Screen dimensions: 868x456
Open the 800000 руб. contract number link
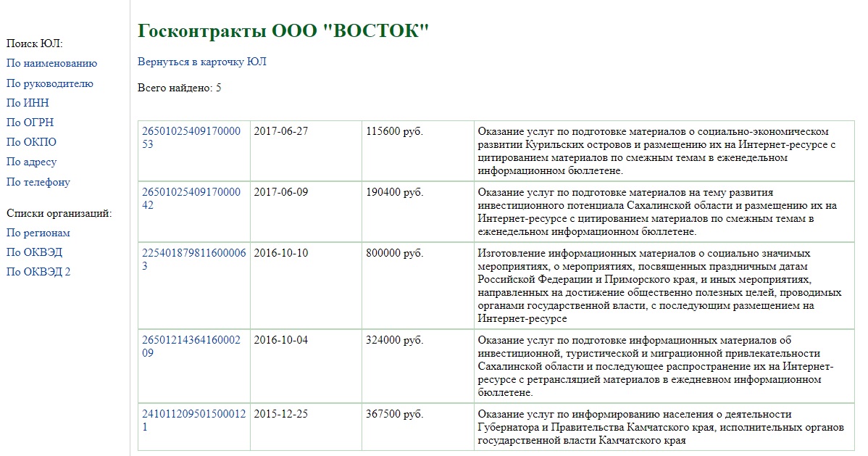pyautogui.click(x=193, y=259)
